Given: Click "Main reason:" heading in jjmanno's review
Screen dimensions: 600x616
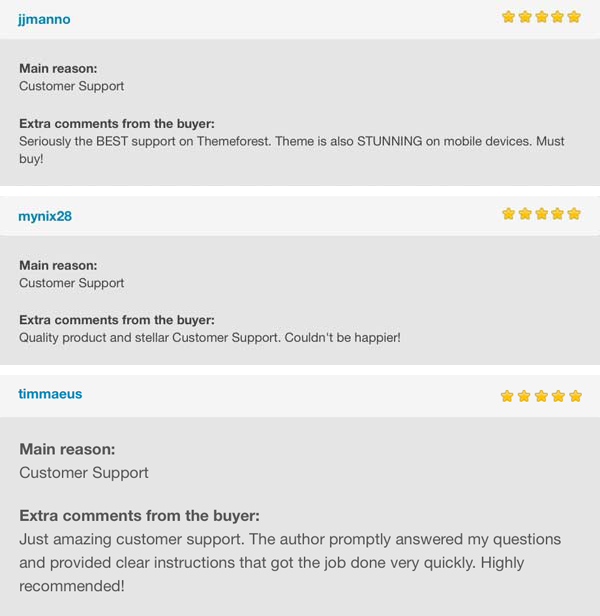Looking at the screenshot, I should pos(58,68).
